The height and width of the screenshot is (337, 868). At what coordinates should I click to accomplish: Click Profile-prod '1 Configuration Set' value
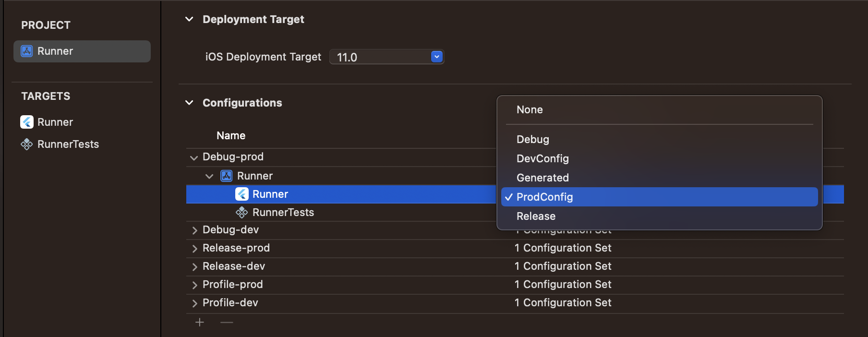[x=563, y=284]
